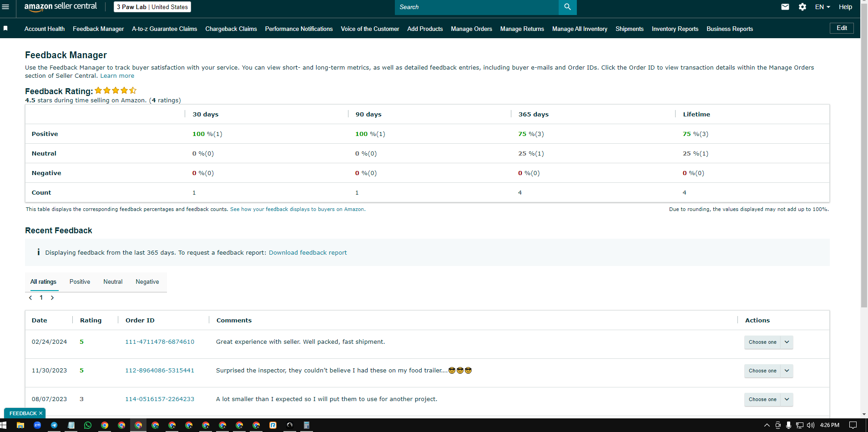
Task: Go to the next feedback page arrow
Action: point(52,298)
